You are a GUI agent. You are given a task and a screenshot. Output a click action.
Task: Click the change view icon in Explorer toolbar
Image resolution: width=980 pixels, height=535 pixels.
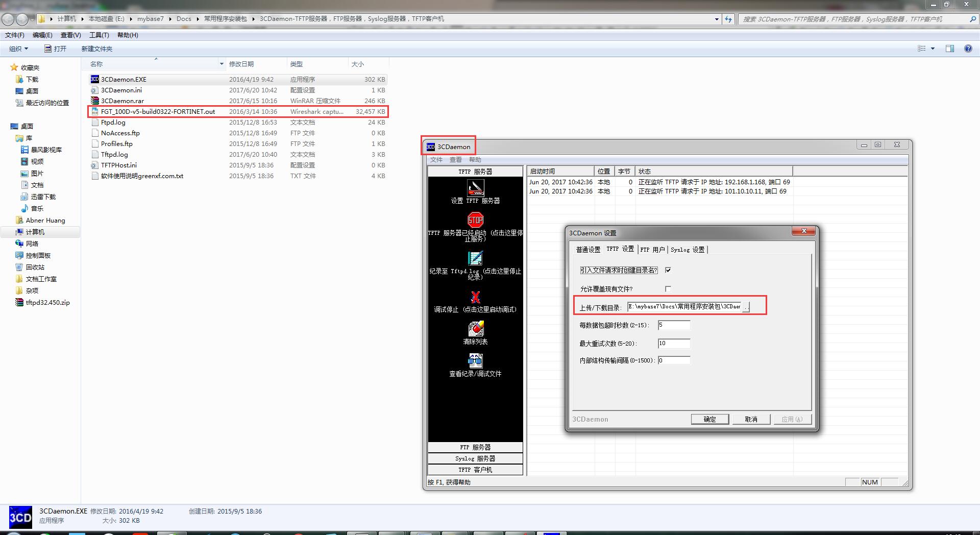coord(922,48)
